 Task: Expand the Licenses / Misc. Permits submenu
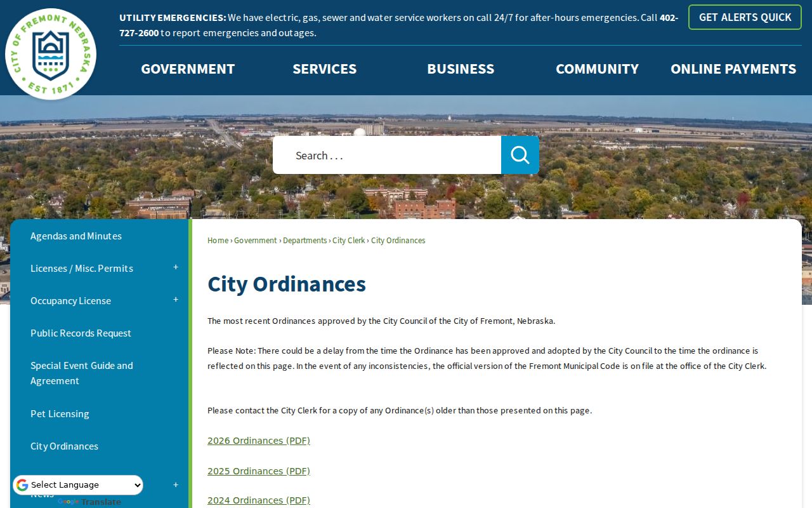pyautogui.click(x=176, y=267)
